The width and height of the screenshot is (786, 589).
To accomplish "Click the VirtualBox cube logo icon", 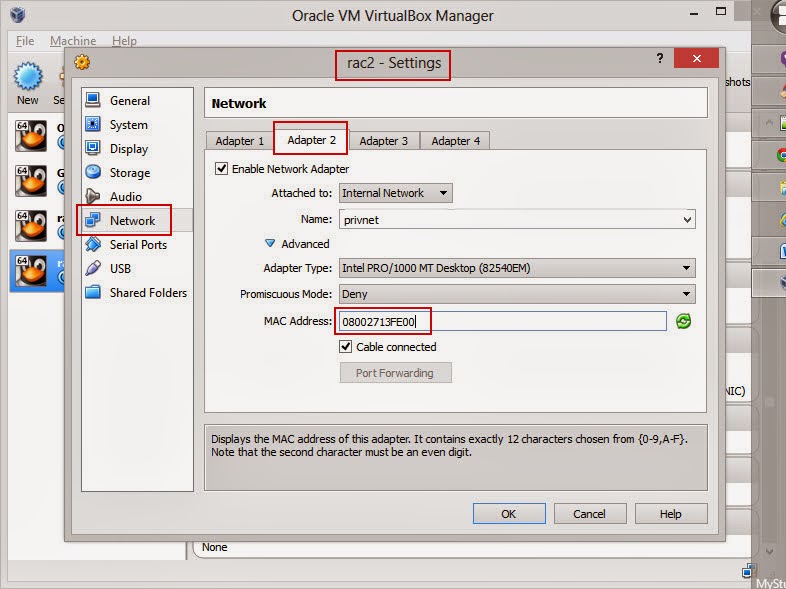I will point(18,15).
